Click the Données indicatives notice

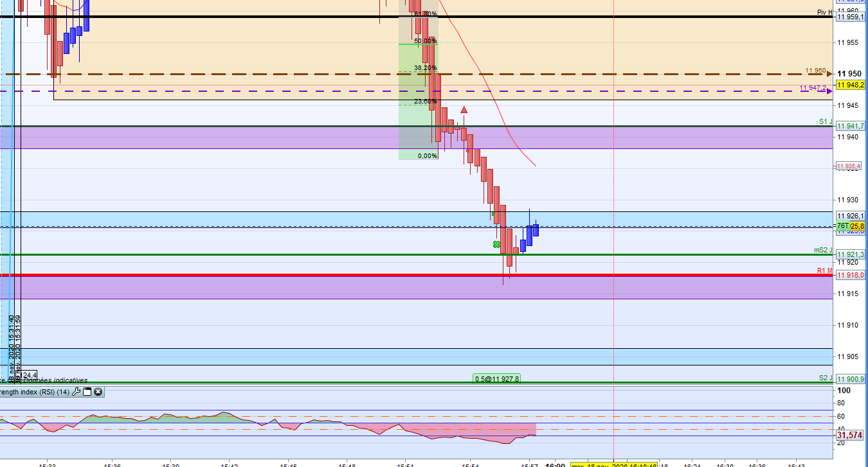pos(55,381)
